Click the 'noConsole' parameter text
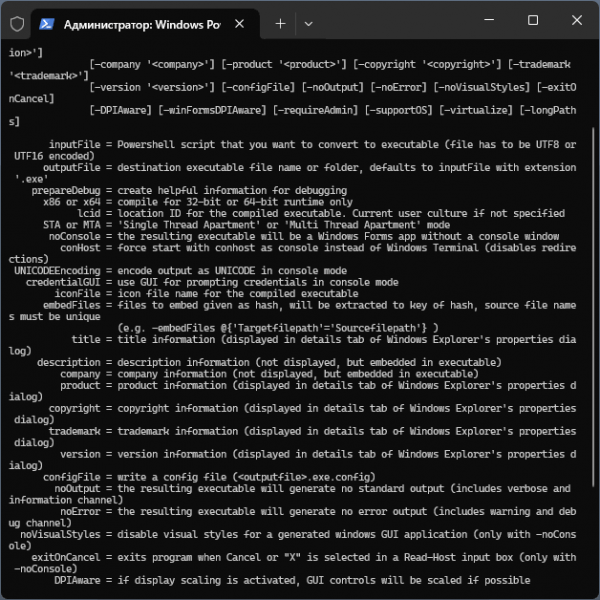Viewport: 600px width, 600px height. click(x=75, y=236)
